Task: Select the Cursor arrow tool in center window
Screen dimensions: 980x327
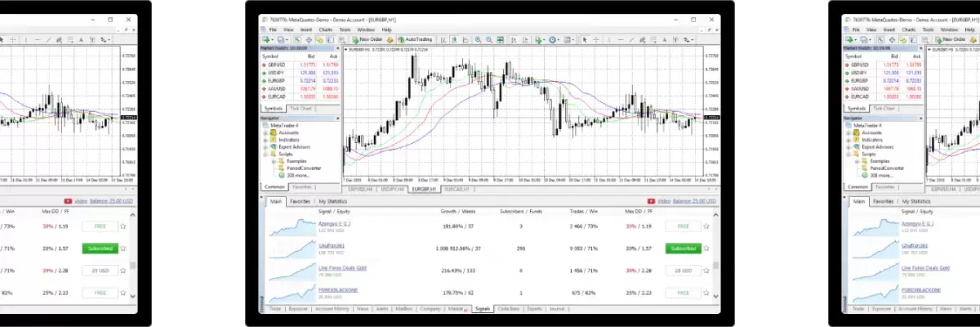Action: [x=585, y=39]
